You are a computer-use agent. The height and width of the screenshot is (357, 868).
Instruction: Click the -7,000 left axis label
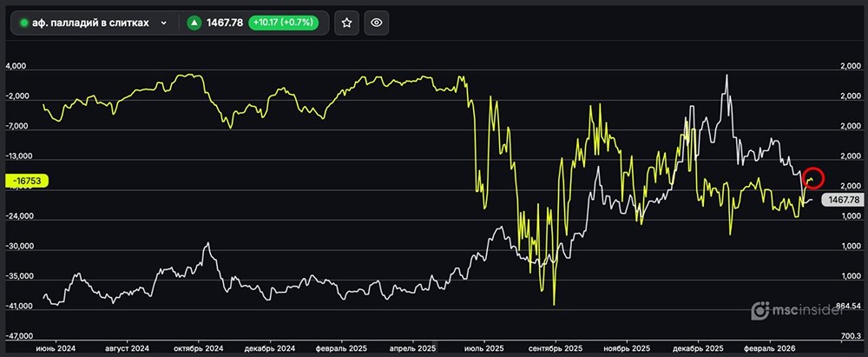pos(16,127)
